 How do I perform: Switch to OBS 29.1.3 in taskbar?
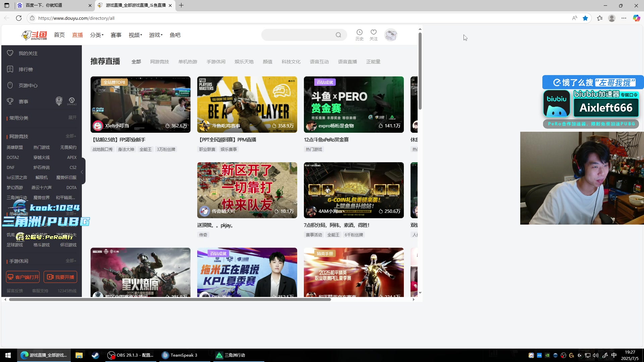[131, 355]
